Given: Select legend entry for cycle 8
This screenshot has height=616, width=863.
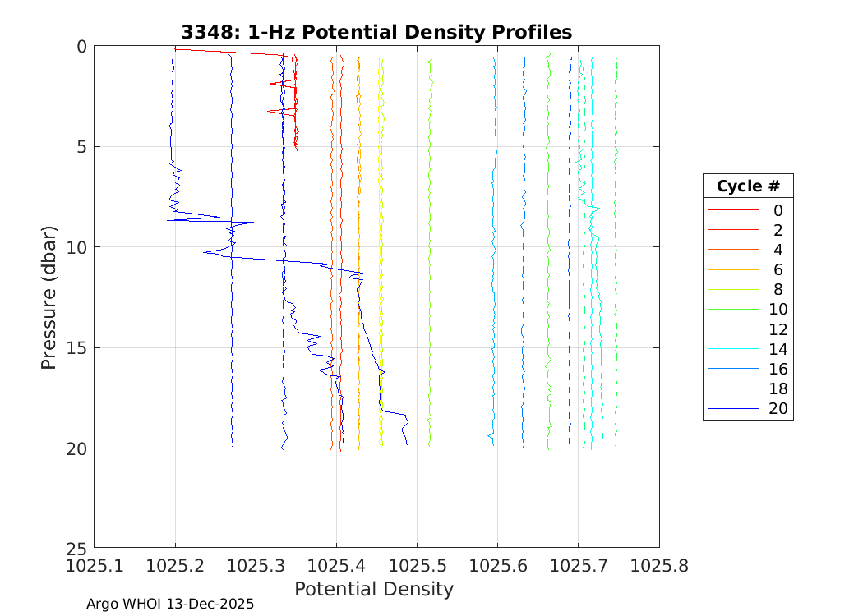Looking at the screenshot, I should click(x=777, y=290).
